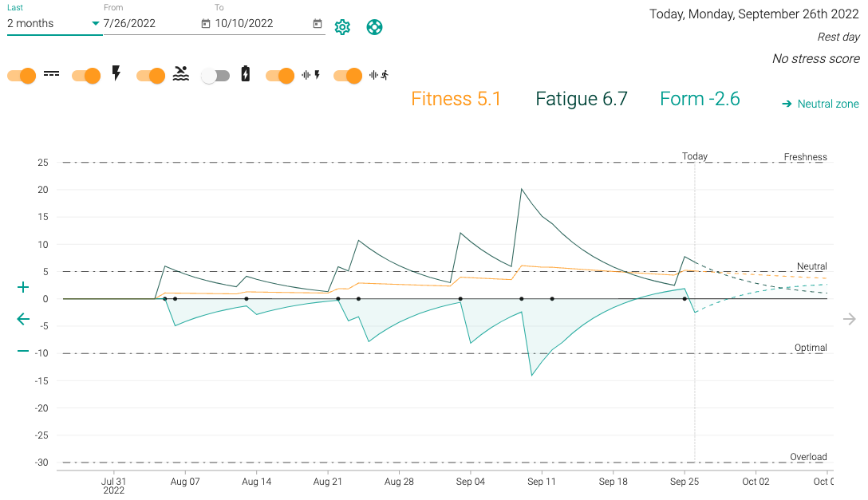This screenshot has width=868, height=500.
Task: Turn off the swimming stress toggle
Action: 151,76
